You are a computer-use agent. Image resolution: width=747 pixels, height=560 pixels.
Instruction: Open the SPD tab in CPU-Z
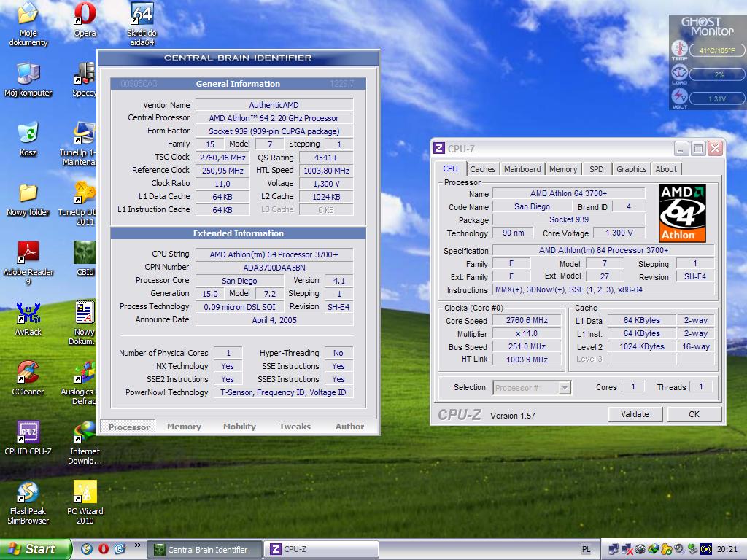click(596, 169)
